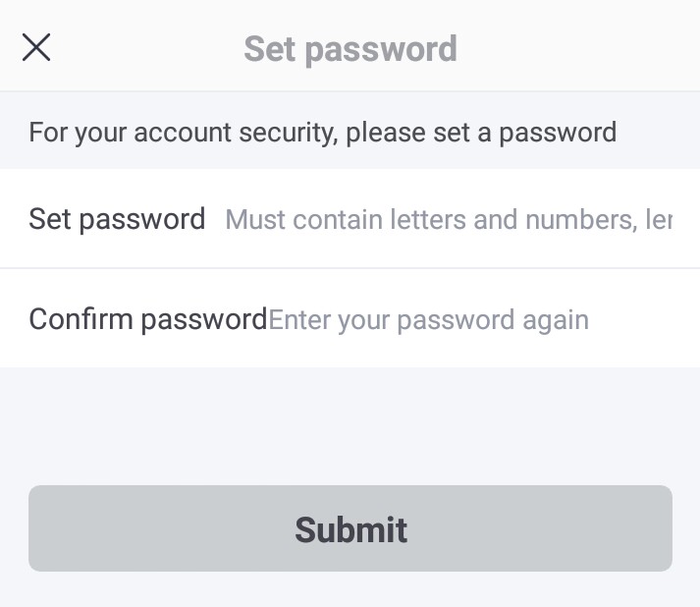Select the second password entry row
The image size is (700, 607).
(x=350, y=319)
